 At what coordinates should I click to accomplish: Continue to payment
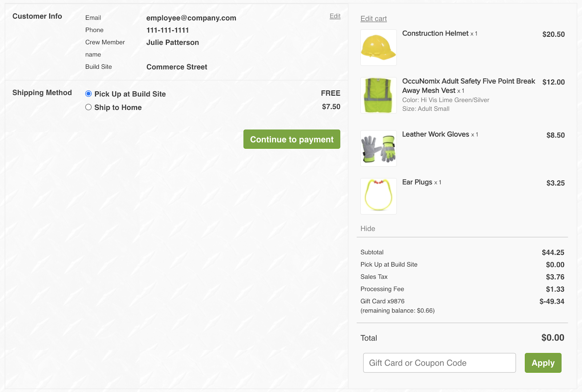(x=292, y=139)
